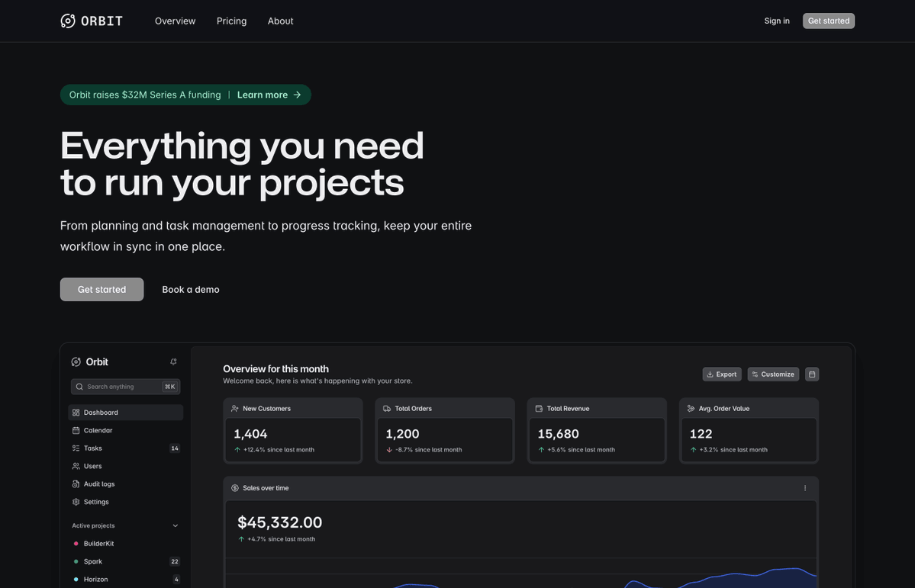This screenshot has width=915, height=588.
Task: Click the Audit logs icon
Action: coord(76,484)
